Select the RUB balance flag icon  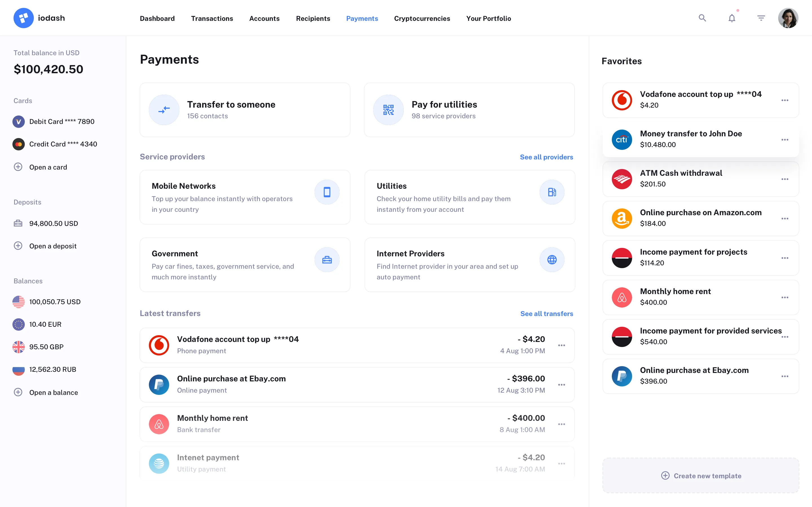18,369
